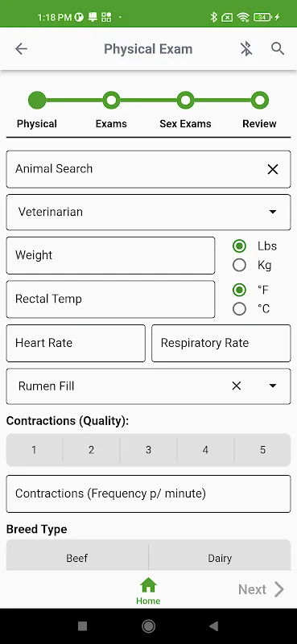The height and width of the screenshot is (644, 297).
Task: Choose Dairy breed type
Action: point(220,558)
